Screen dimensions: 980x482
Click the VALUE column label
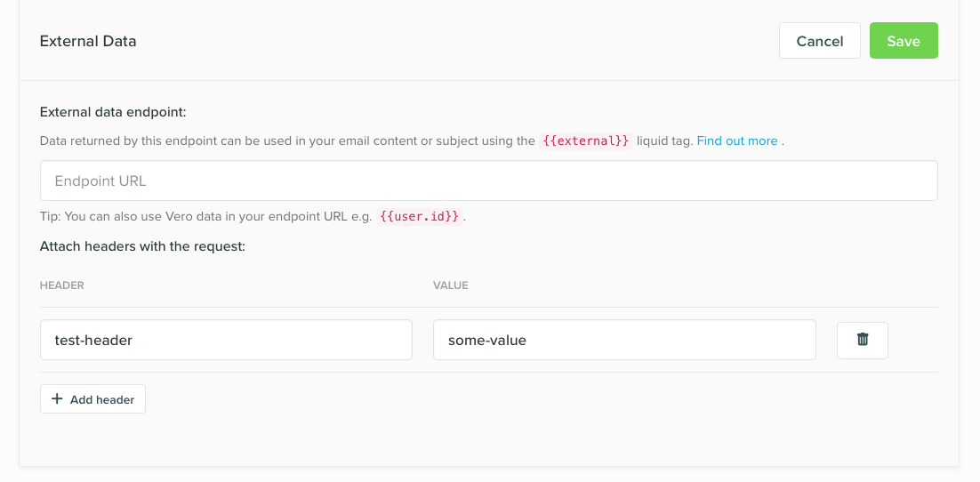click(x=451, y=285)
